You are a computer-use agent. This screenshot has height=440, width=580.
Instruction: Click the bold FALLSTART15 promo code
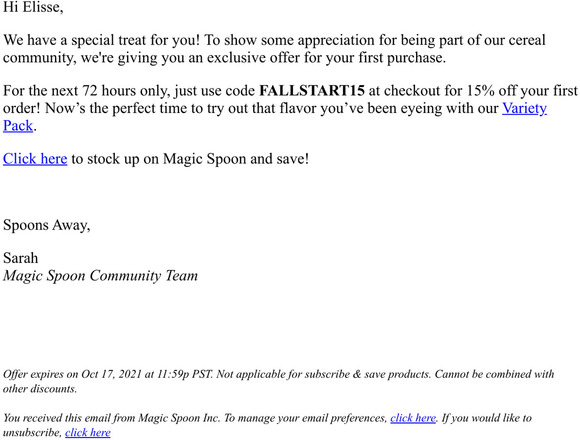coord(312,91)
